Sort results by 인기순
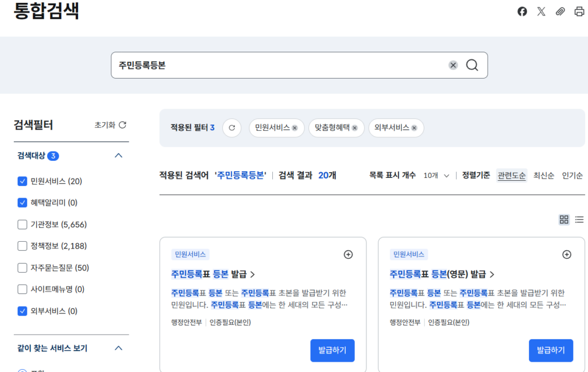Viewport: 588px width, 372px height. 572,176
